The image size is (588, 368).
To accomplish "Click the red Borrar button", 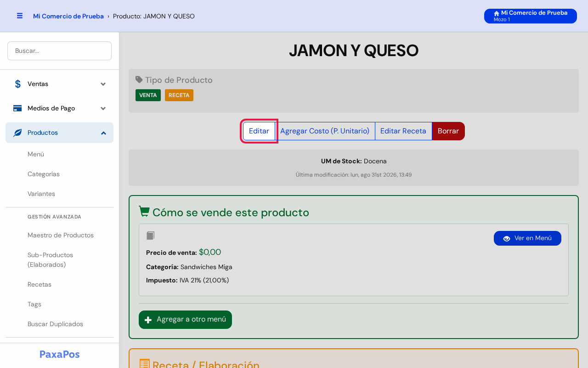I will tap(448, 131).
